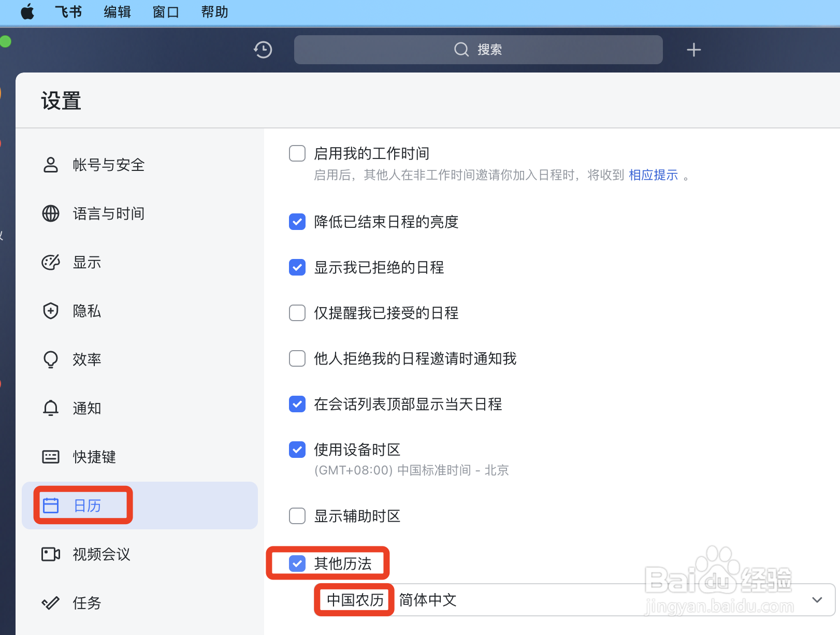The width and height of the screenshot is (840, 635).
Task: Click the history clock icon in titlebar
Action: 263,50
